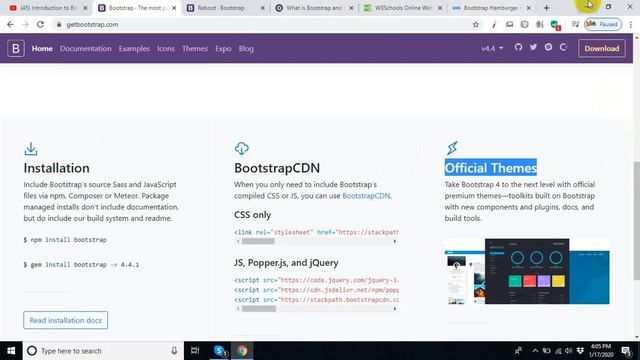640x360 pixels.
Task: Click the Windows Start button
Action: click(11, 351)
